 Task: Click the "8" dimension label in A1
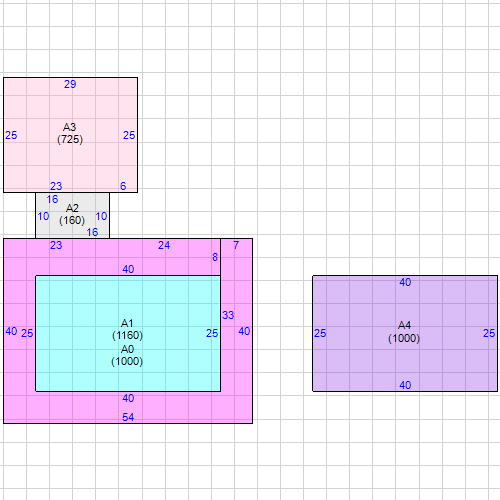215,257
